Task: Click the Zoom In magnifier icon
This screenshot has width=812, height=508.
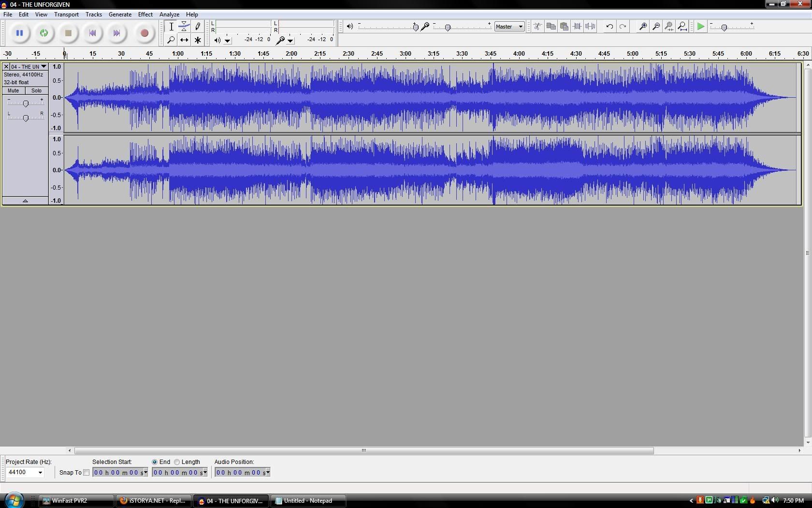Action: tap(643, 27)
